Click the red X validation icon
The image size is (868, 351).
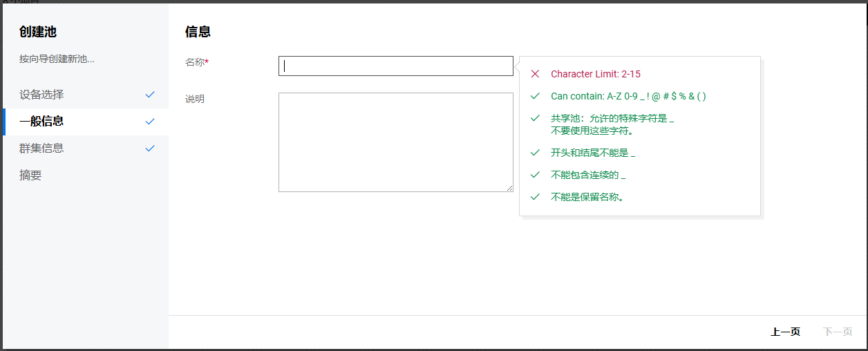535,74
